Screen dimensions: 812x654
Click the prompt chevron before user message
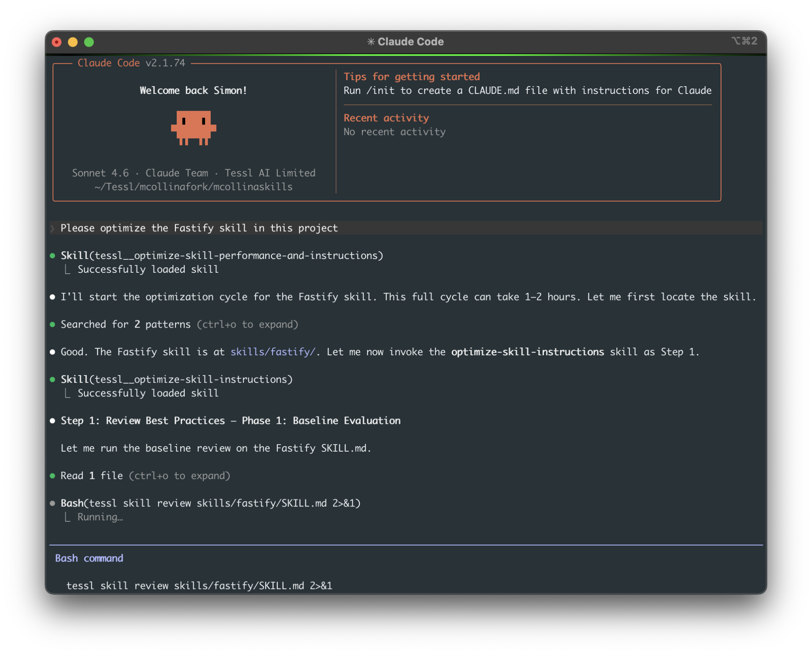[x=52, y=228]
